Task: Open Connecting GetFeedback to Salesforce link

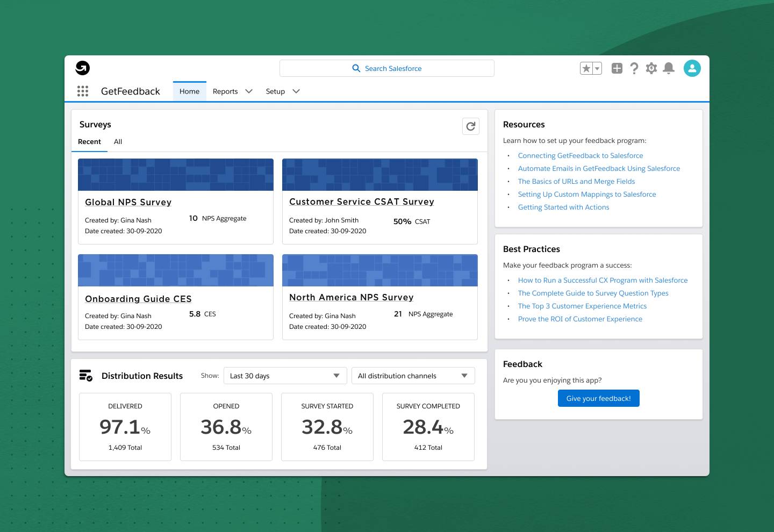Action: pos(580,155)
